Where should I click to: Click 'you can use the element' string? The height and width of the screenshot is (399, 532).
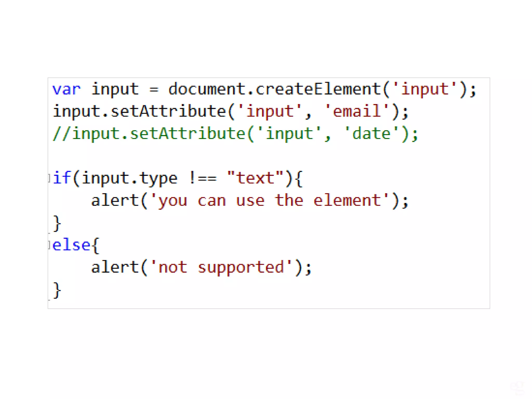coord(270,201)
